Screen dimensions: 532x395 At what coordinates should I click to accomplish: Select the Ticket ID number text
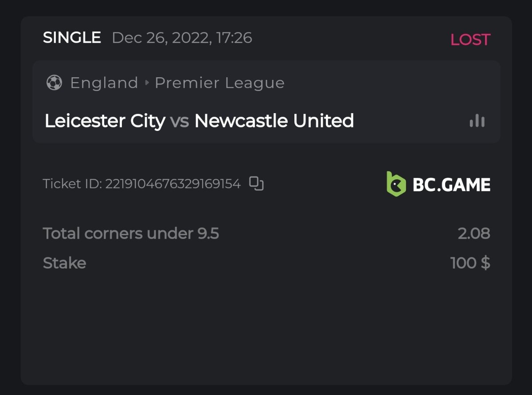click(172, 184)
